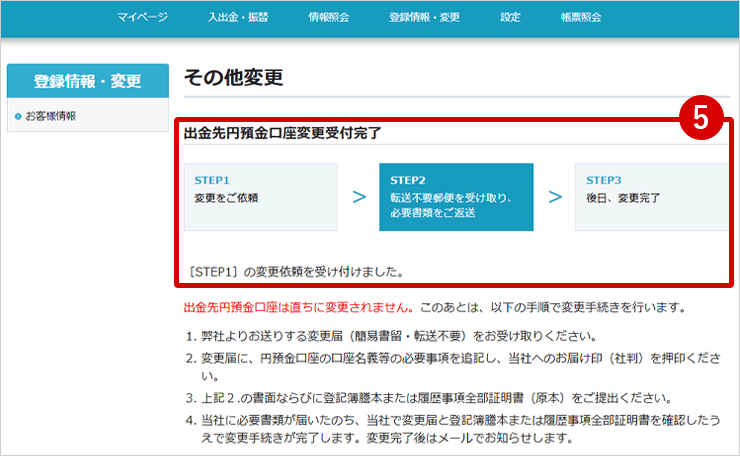Select the STEP3 後日、変更完了 box
The image size is (740, 456).
click(x=652, y=197)
